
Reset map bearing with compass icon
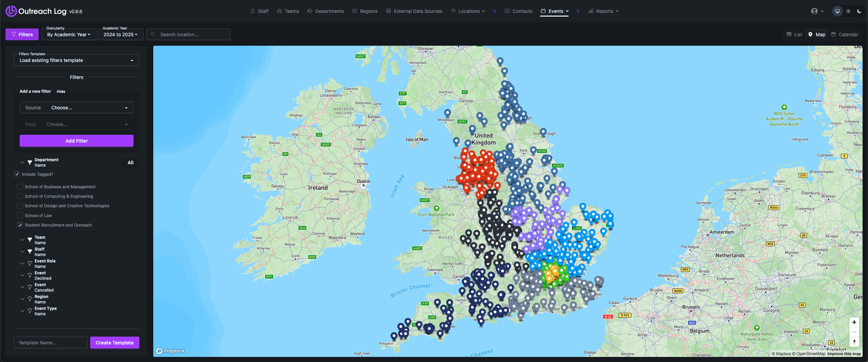point(854,342)
